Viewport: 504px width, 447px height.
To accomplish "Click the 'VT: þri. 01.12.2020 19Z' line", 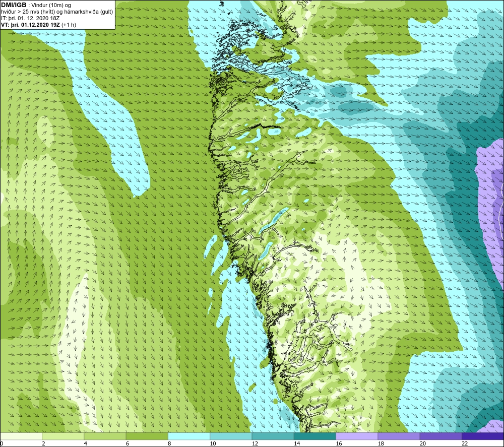I will (x=39, y=25).
